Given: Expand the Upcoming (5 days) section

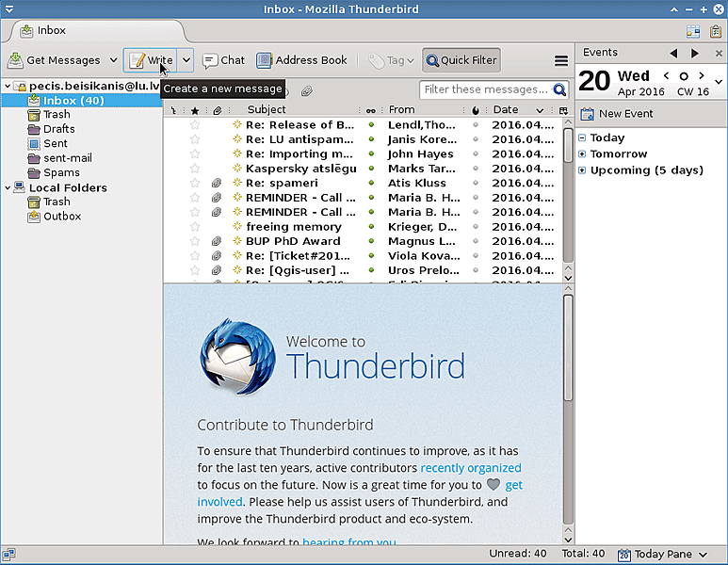Looking at the screenshot, I should [582, 170].
